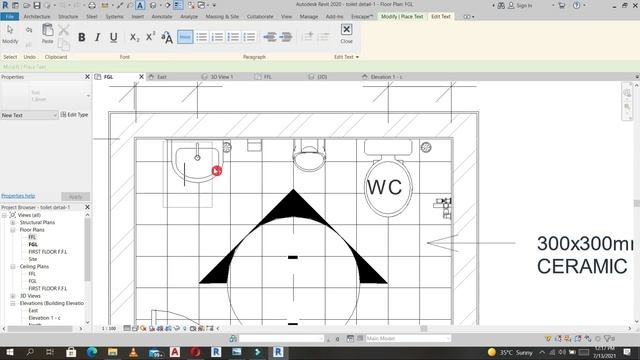Switch to Modify | Place Text tab
Image resolution: width=640 pixels, height=360 pixels.
[x=402, y=17]
